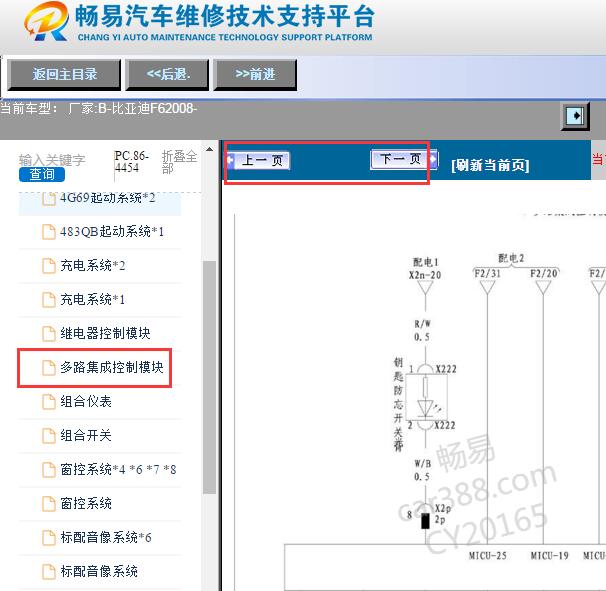Click the F2/31 fuse label
Image resolution: width=606 pixels, height=591 pixels.
tap(487, 274)
